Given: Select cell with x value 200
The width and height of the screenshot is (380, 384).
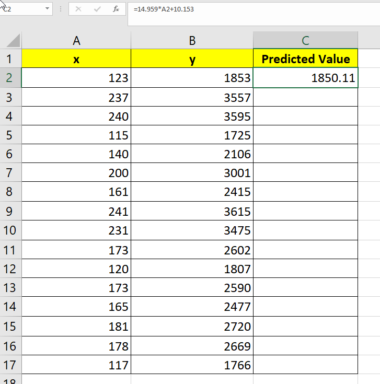Looking at the screenshot, I should pyautogui.click(x=76, y=173).
